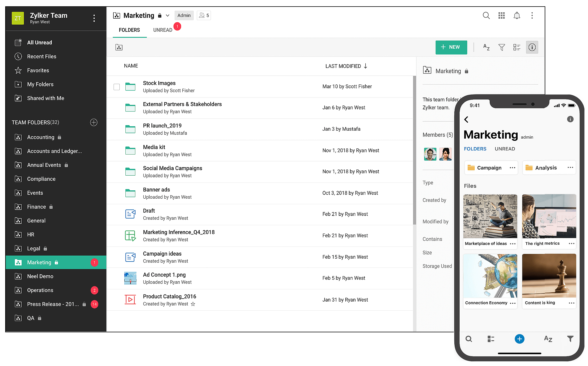
Task: Select Operations team folder in sidebar
Action: pyautogui.click(x=40, y=290)
